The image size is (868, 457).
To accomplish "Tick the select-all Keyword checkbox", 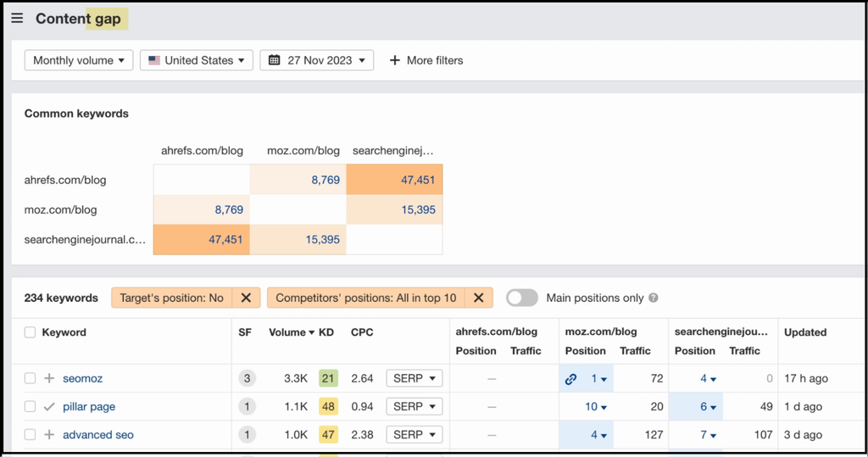I will 30,332.
